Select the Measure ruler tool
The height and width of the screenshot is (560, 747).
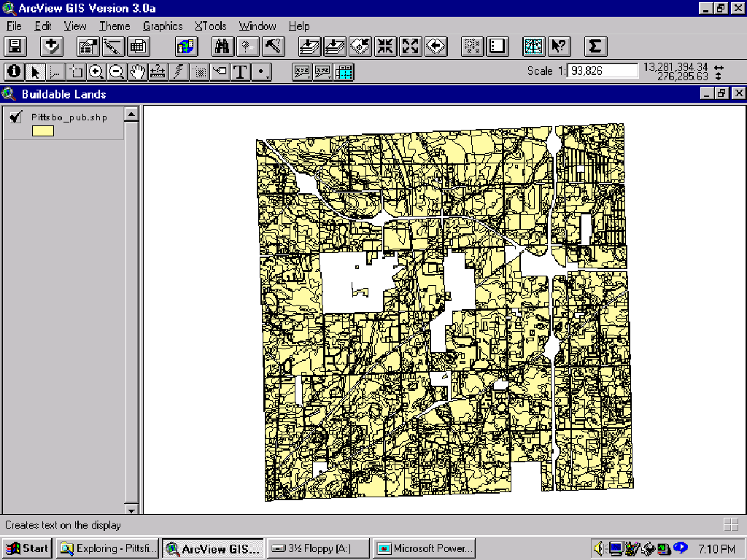(x=158, y=72)
